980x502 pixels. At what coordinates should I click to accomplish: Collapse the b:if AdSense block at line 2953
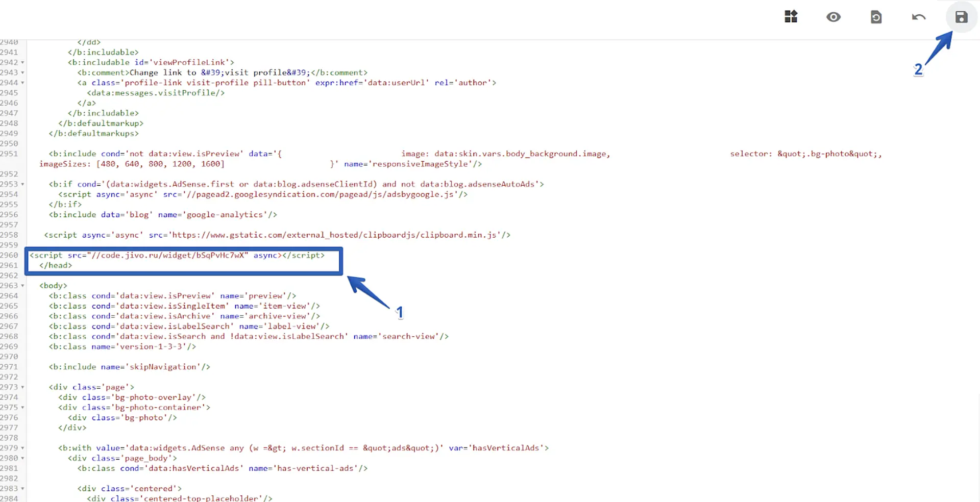coord(22,185)
